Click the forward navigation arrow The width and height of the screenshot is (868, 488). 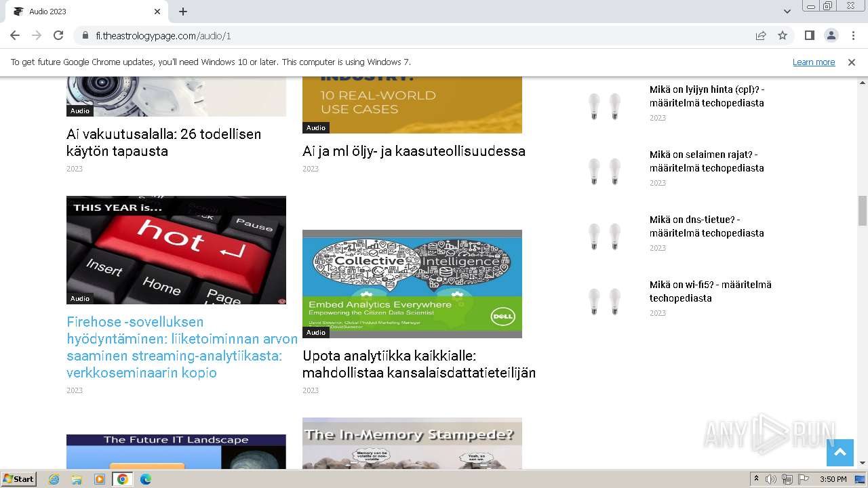37,35
